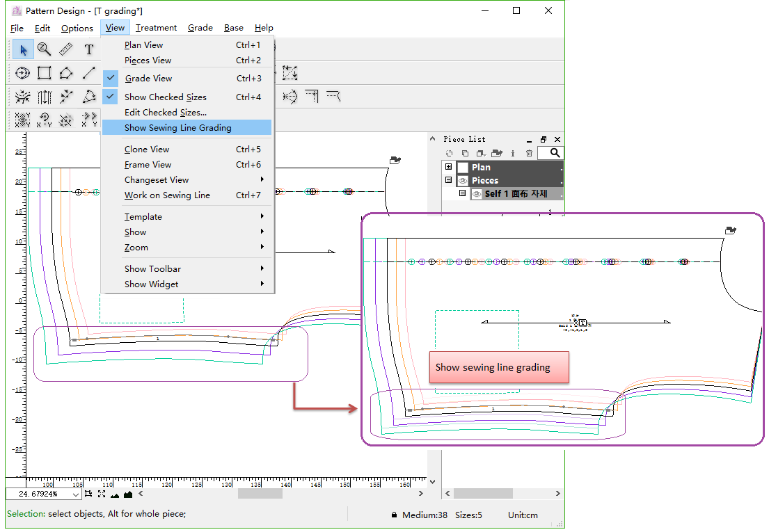Screen dimensions: 769x532
Task: Click Show Sewing Line Grading menu item
Action: [178, 128]
